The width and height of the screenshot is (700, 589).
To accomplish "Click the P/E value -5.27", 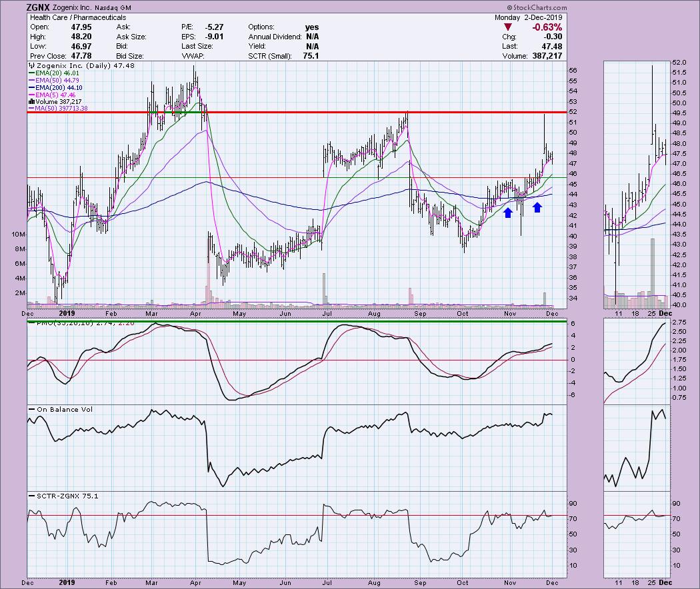I will tap(214, 27).
